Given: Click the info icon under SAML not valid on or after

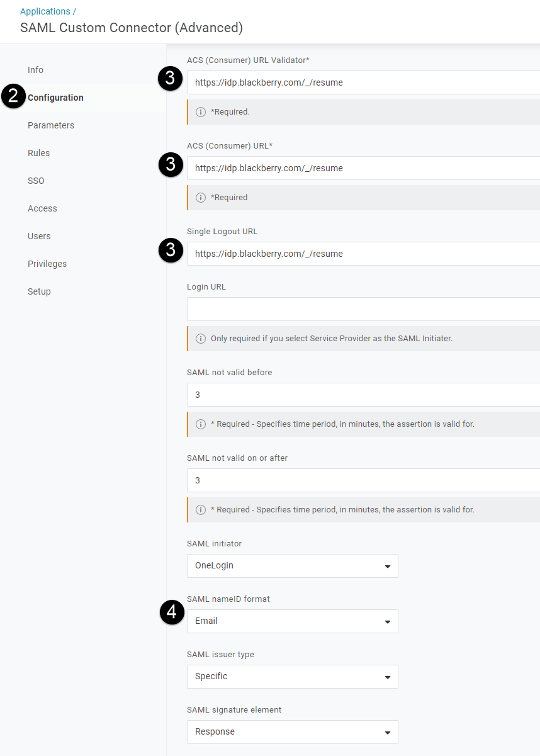Looking at the screenshot, I should coord(200,509).
